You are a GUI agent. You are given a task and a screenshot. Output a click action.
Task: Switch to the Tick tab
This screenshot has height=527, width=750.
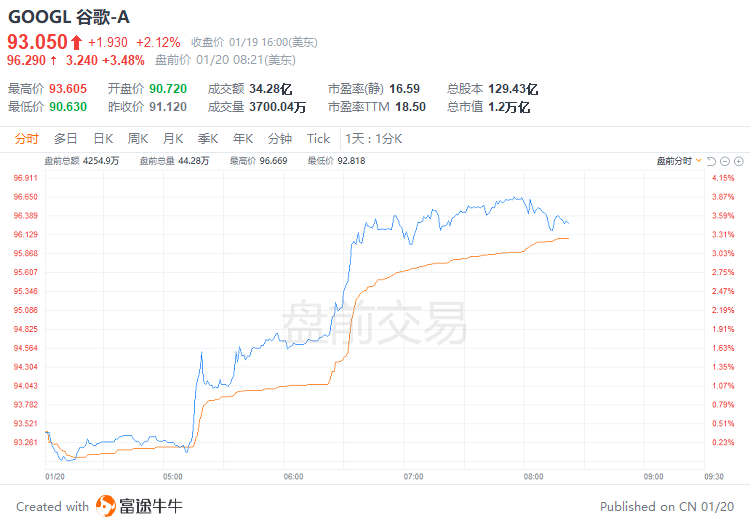click(x=318, y=139)
